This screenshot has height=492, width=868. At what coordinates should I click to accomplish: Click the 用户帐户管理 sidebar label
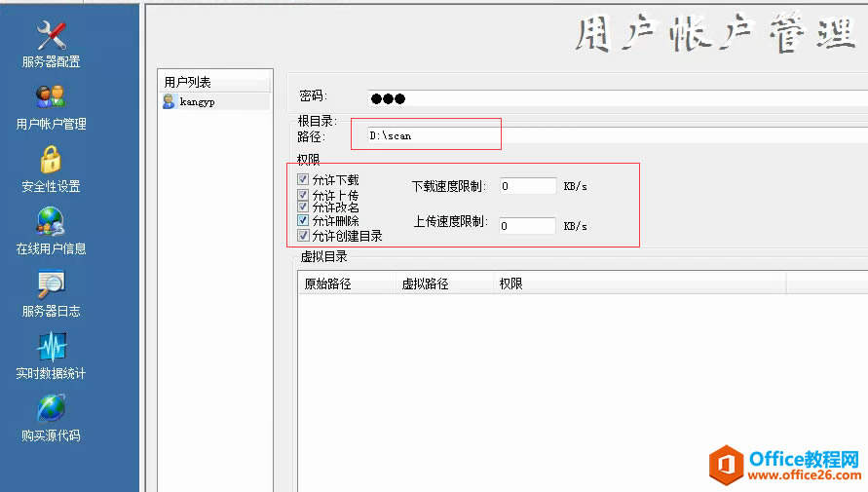[x=51, y=124]
